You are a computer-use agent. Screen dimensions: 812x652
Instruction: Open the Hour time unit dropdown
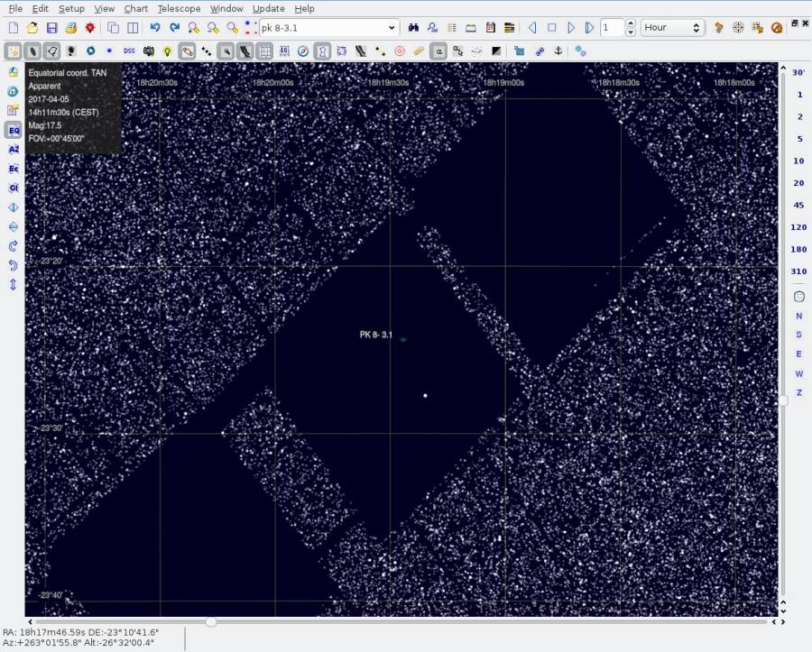[672, 28]
